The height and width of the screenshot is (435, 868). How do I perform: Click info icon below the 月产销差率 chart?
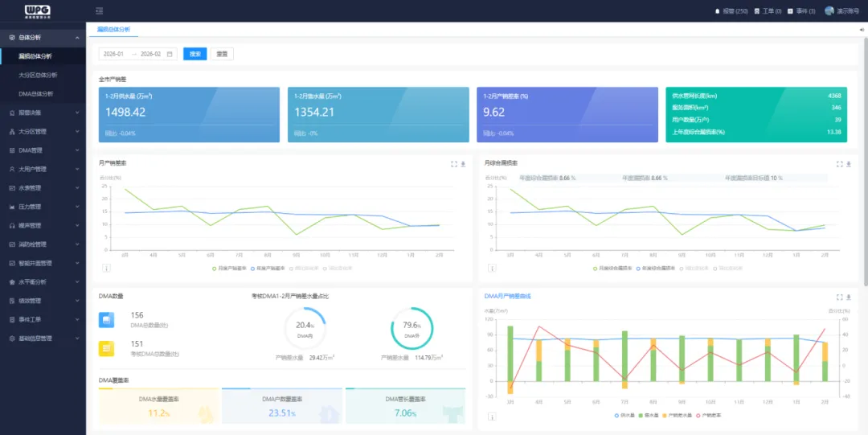pos(106,268)
